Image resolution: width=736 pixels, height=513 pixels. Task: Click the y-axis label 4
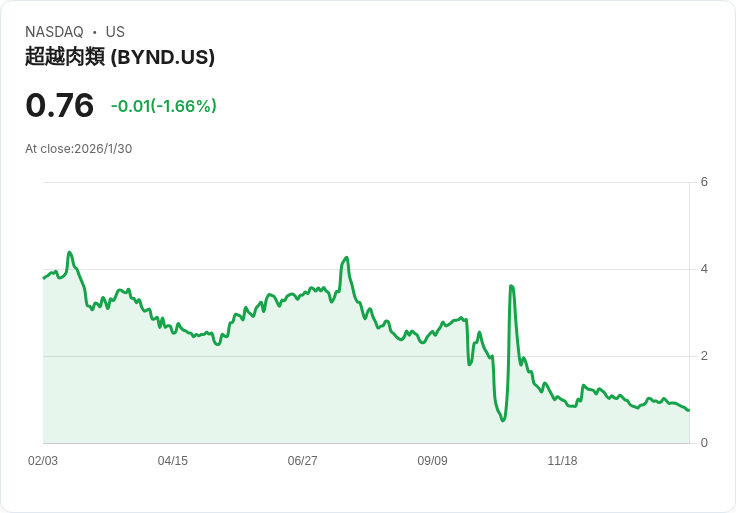point(704,269)
